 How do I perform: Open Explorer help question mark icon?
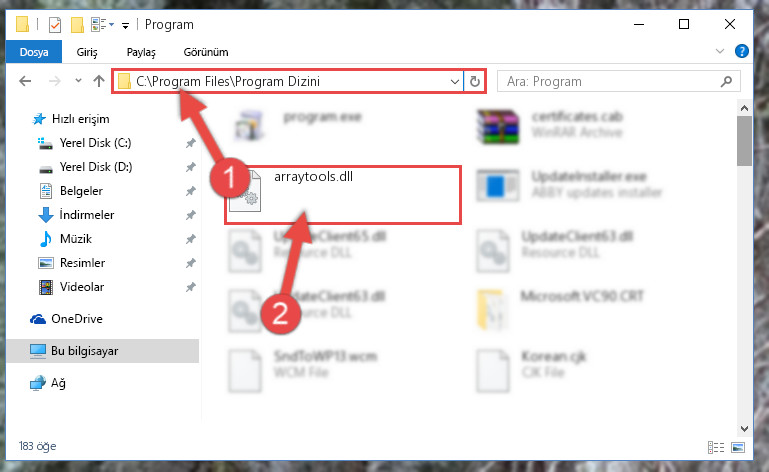click(742, 51)
